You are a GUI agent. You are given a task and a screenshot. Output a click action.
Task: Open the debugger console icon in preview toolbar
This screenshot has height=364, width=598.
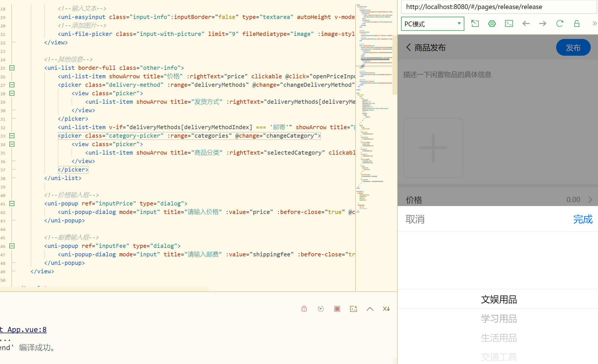pos(509,24)
